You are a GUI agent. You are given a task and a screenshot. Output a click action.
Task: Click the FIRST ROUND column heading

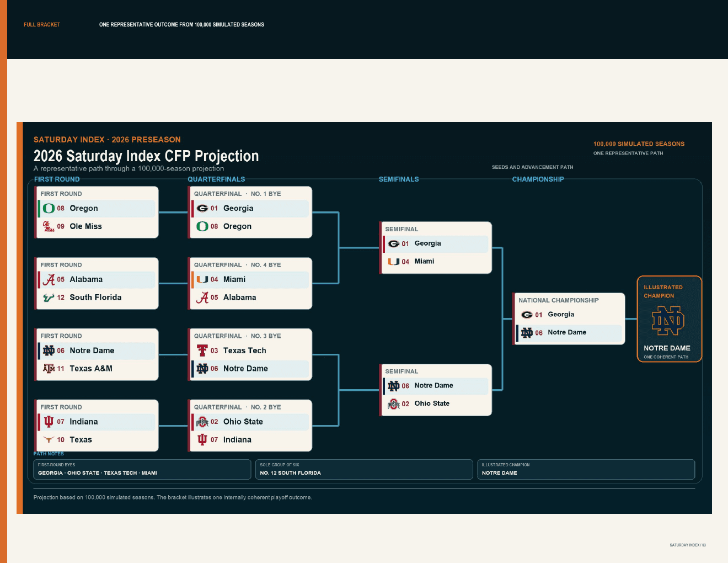[x=57, y=179]
